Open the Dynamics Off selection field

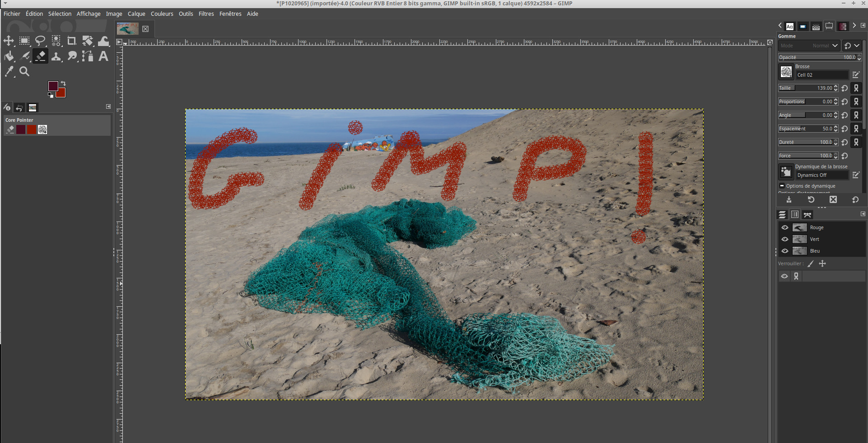(x=822, y=175)
